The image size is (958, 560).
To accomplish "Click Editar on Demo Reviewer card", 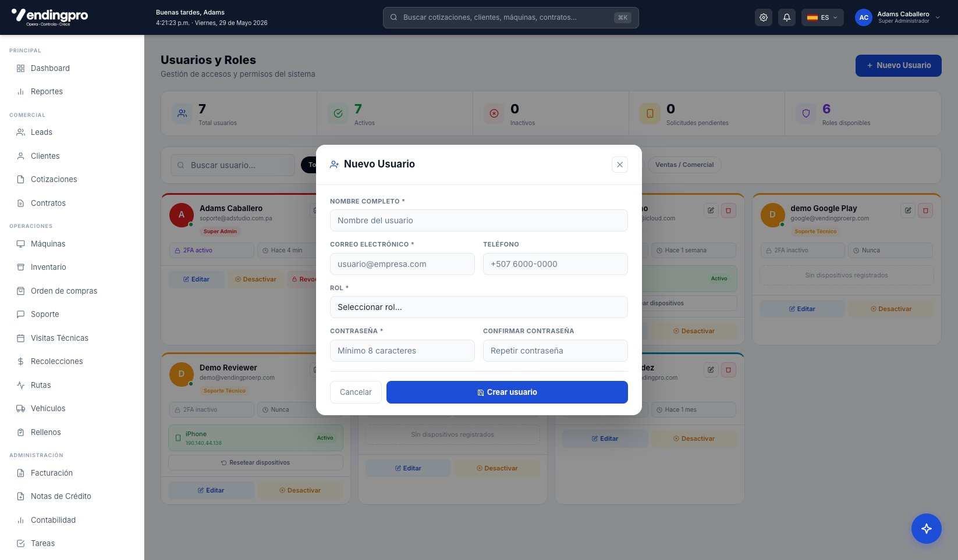I will [211, 490].
